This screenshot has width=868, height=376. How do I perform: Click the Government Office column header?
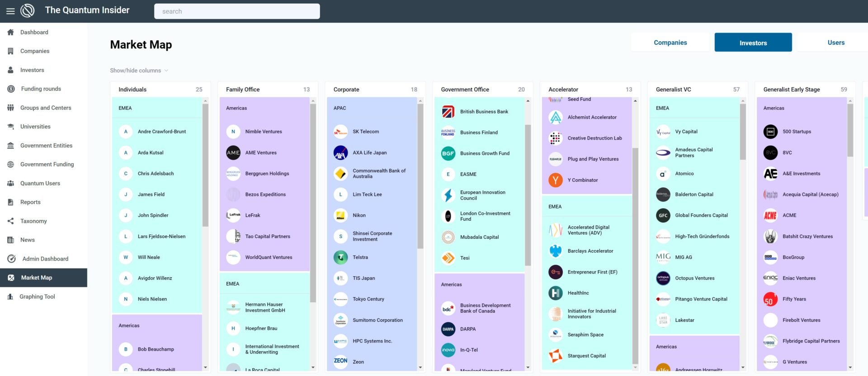click(482, 90)
